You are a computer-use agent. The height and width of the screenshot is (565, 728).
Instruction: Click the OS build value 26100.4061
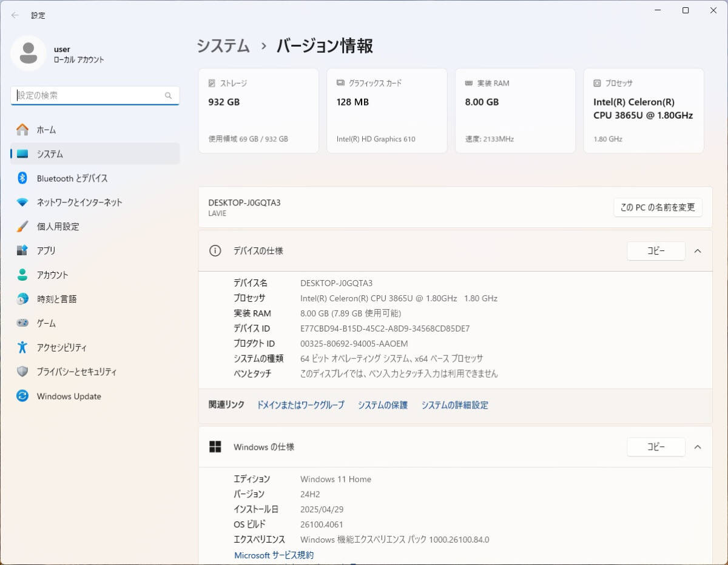322,524
